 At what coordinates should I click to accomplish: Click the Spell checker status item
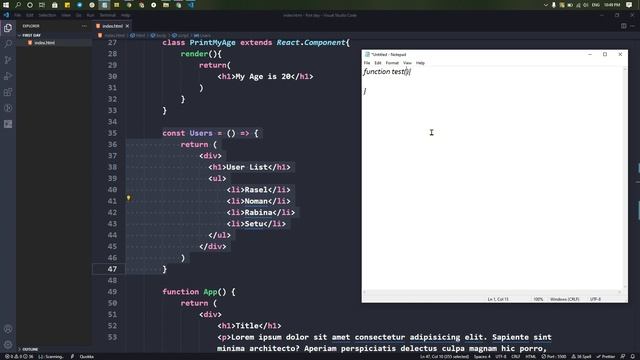[x=582, y=357]
